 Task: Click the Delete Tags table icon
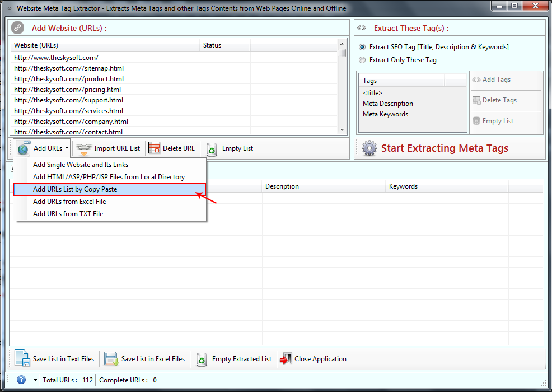tap(476, 100)
